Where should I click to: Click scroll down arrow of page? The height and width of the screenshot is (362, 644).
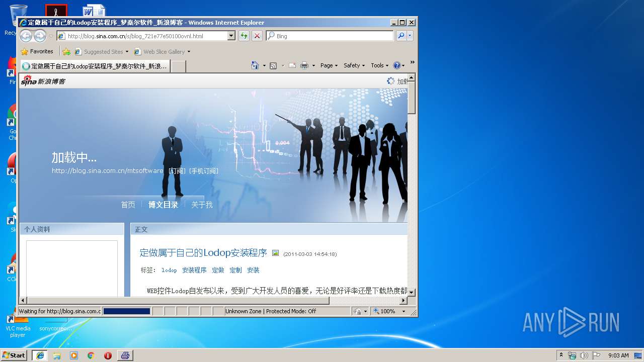(412, 292)
